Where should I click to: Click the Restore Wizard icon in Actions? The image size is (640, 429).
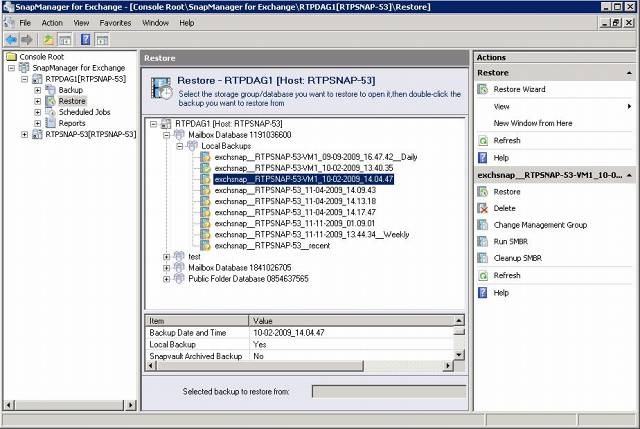pos(483,89)
